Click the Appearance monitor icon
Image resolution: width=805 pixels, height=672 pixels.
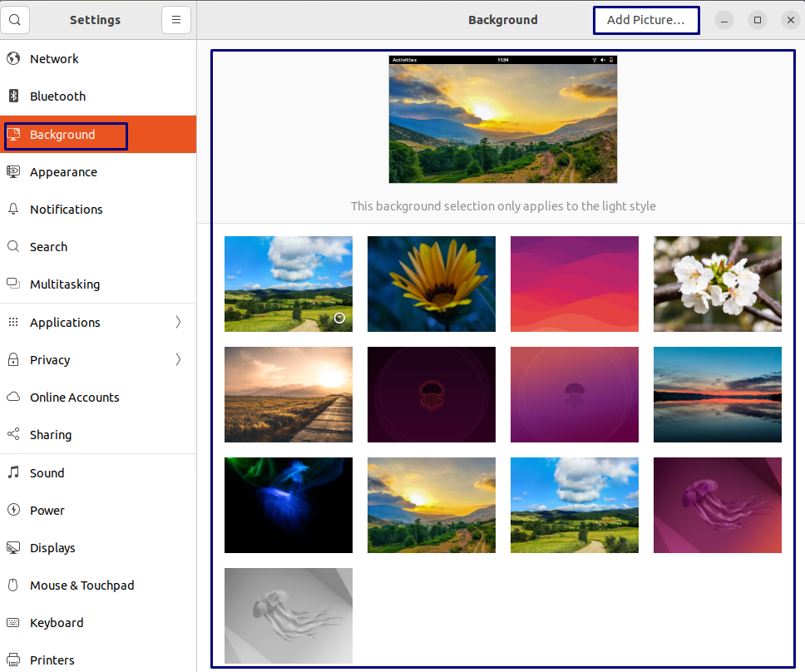coord(13,171)
